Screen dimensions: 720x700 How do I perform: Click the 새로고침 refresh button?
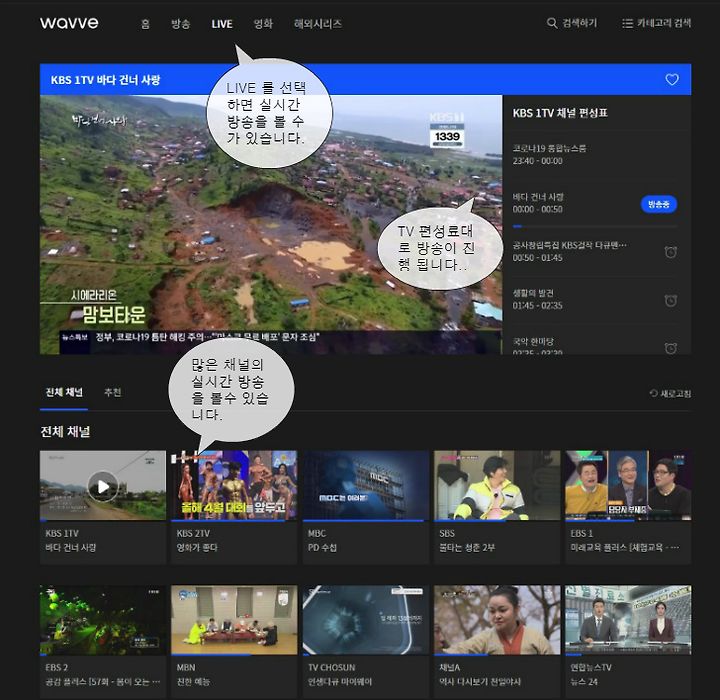click(x=670, y=393)
